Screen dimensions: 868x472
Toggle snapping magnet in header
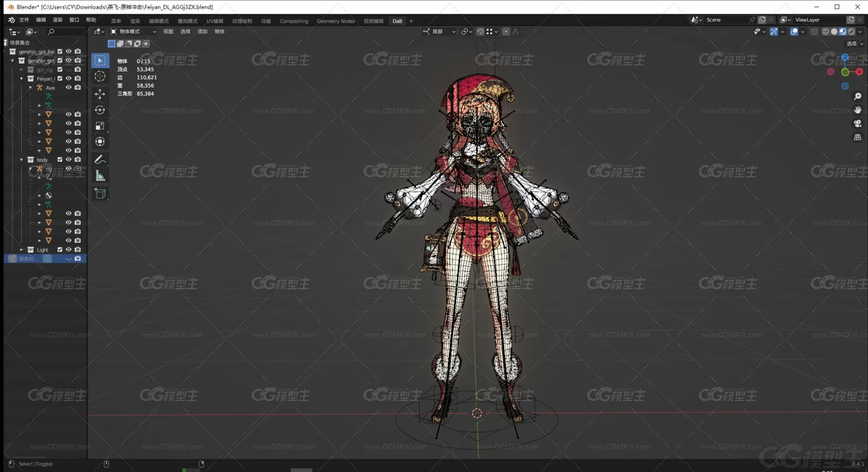pos(480,32)
